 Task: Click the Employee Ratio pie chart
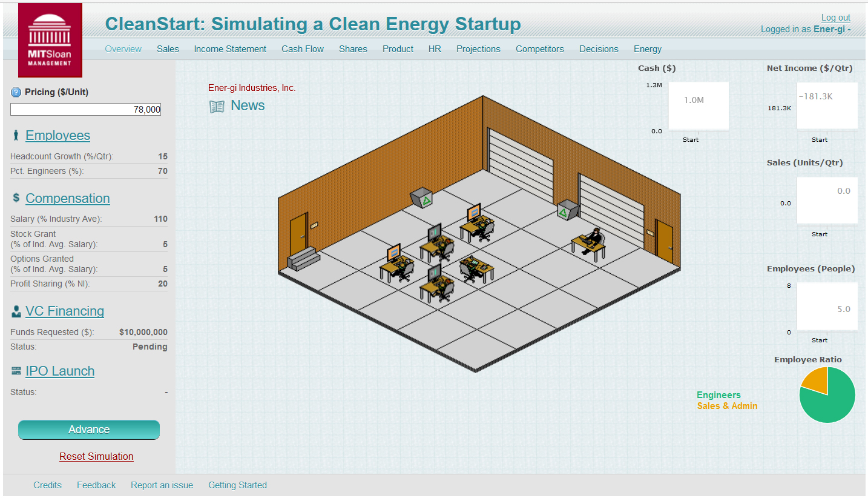coord(827,394)
